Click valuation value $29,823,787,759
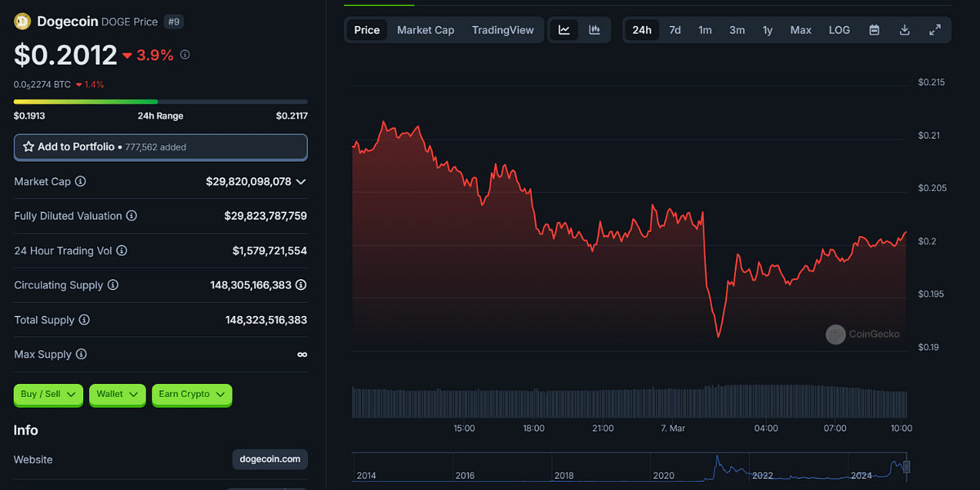 tap(265, 216)
